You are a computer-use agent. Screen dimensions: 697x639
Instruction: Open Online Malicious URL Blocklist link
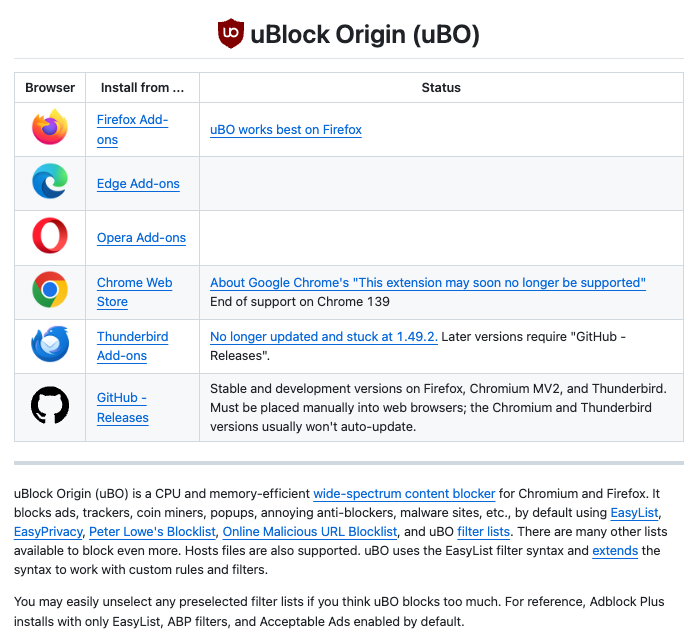point(310,532)
